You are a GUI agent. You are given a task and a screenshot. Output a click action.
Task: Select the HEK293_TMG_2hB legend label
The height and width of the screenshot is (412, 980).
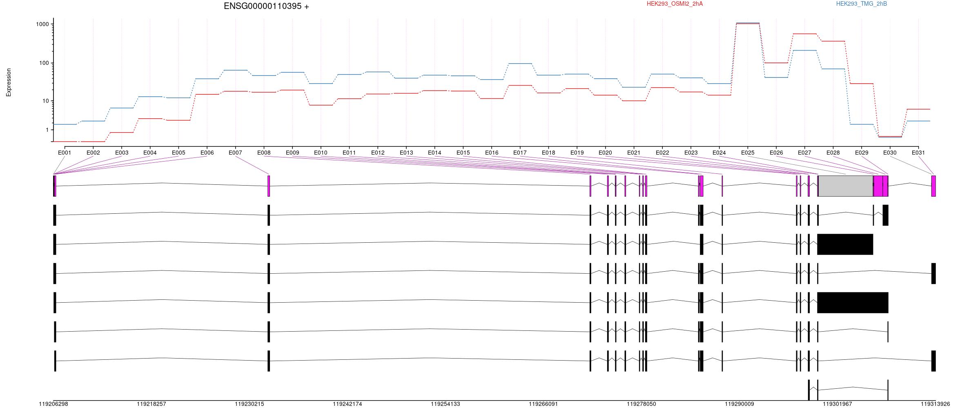tap(862, 4)
